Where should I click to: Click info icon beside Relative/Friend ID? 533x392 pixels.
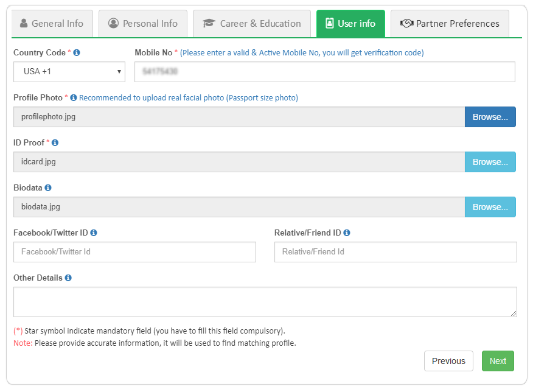(347, 233)
